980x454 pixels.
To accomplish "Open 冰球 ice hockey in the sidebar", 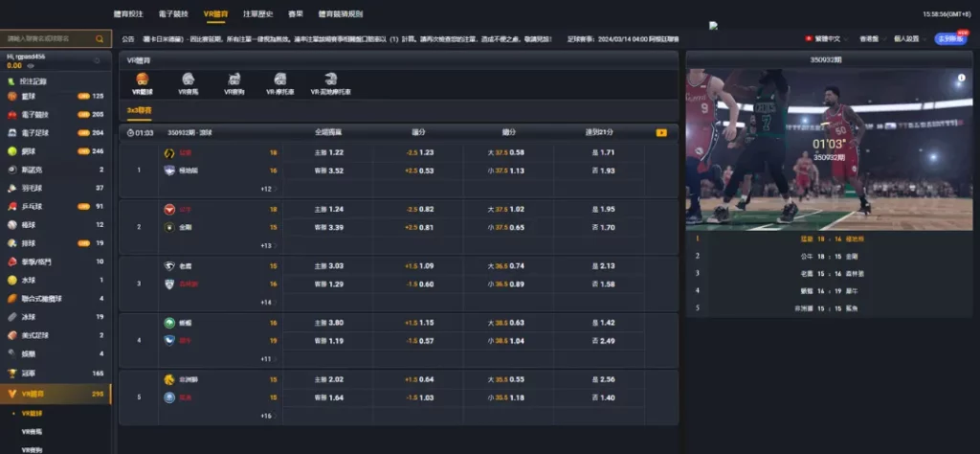I will point(56,317).
